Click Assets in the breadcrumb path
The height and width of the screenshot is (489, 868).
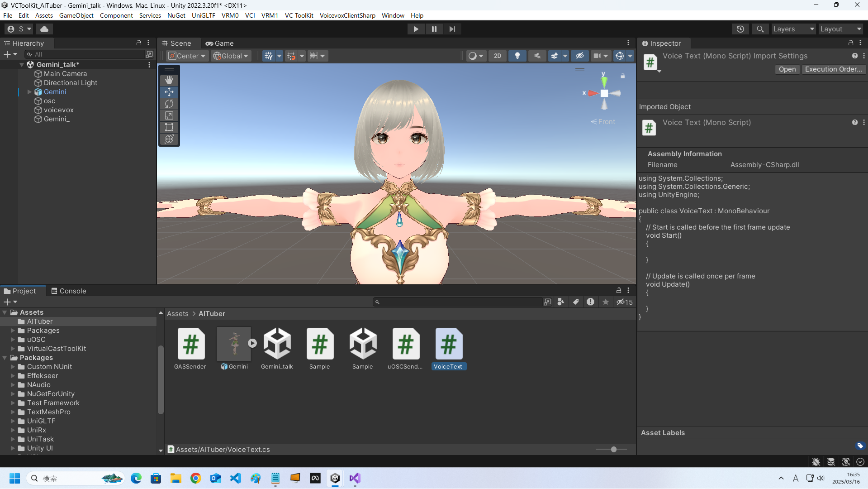pos(177,314)
